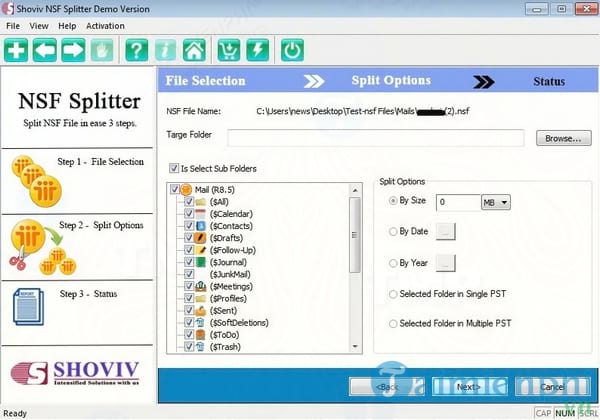Viewport: 600px width, 420px height.
Task: Click the left arrow Back toolbar icon
Action: coord(45,50)
